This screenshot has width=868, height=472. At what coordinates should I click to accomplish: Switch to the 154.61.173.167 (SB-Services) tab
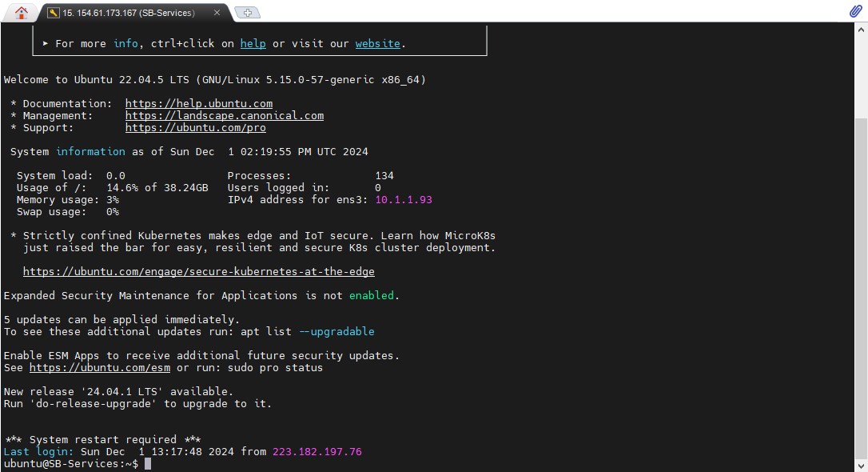pos(133,12)
